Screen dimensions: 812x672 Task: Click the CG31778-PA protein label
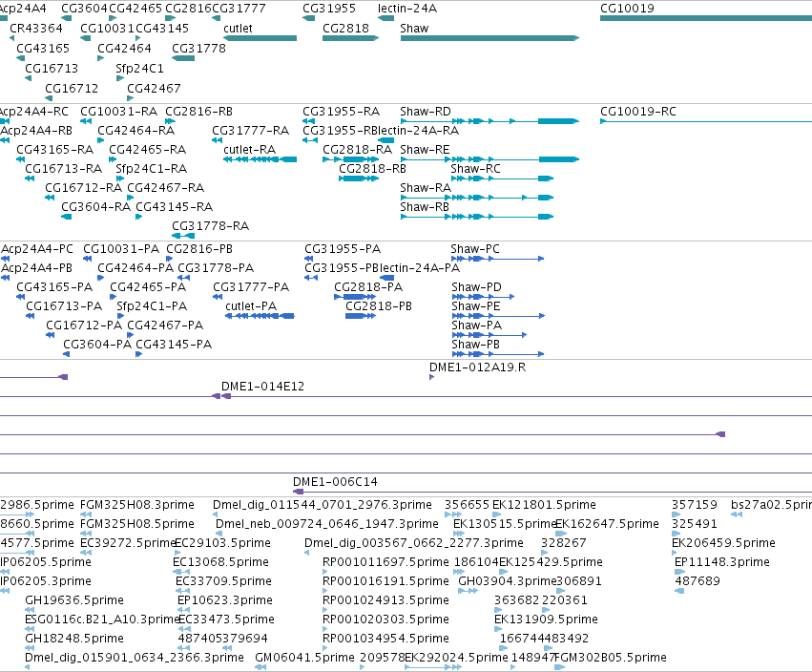(216, 268)
